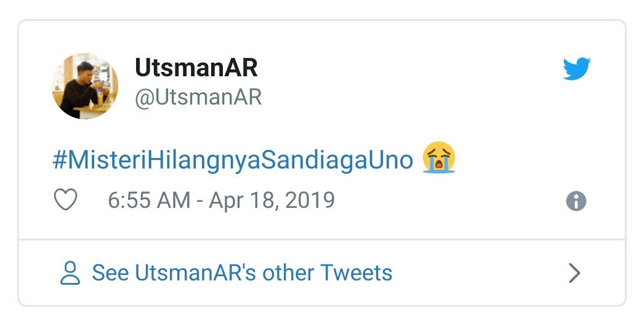Viewport: 644px width, 321px height.
Task: Open the tweet info circle icon
Action: (x=576, y=201)
